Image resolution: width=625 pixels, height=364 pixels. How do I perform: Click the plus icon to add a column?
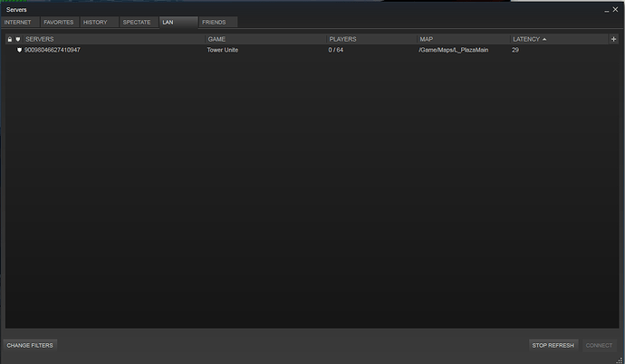[x=613, y=40]
